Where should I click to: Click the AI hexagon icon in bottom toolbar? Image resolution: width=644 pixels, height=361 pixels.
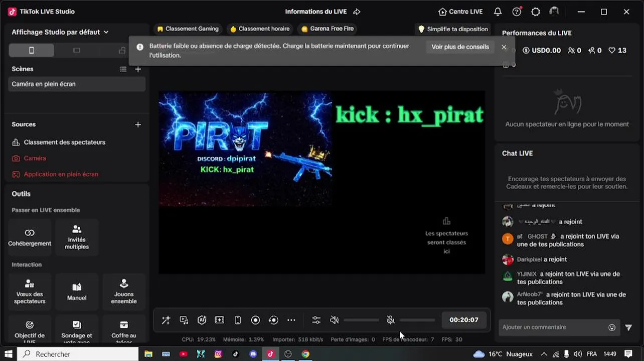[x=202, y=320]
